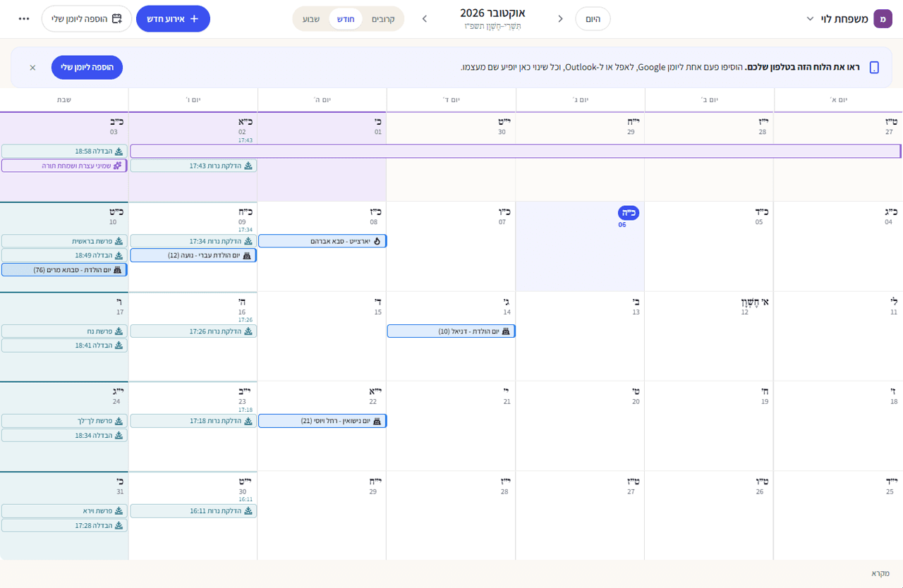Screen dimensions: 903x588
Task: Click the candle icon on הבדלה 18:41
Action: [119, 345]
